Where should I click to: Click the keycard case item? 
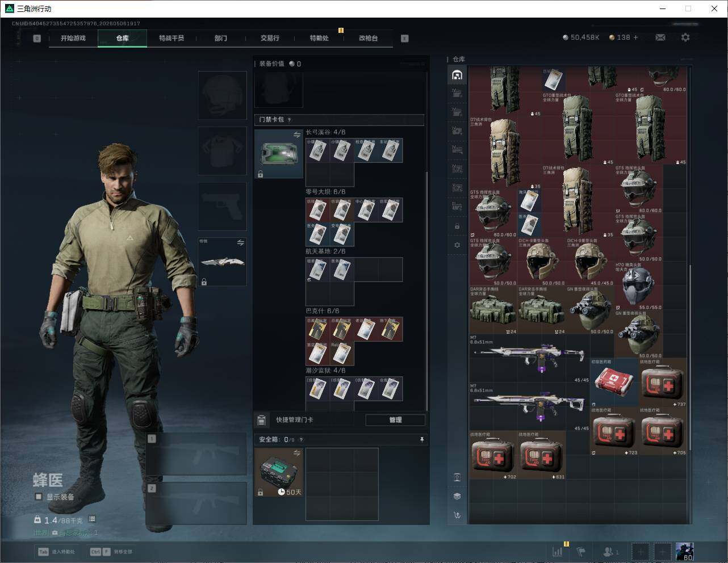pyautogui.click(x=279, y=154)
